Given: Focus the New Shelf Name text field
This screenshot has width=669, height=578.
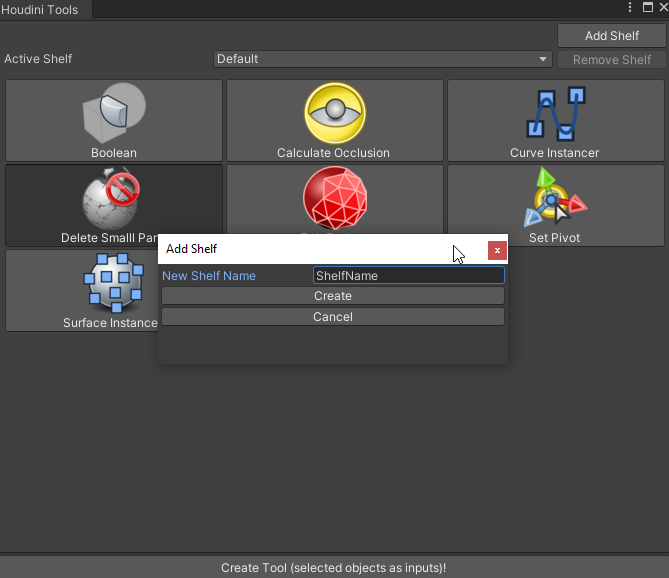Looking at the screenshot, I should click(x=408, y=275).
